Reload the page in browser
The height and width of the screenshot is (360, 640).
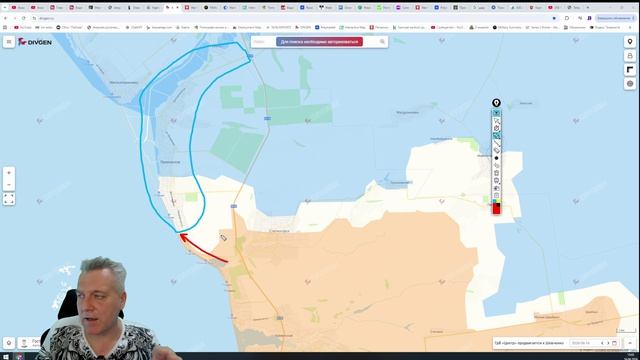(x=24, y=18)
